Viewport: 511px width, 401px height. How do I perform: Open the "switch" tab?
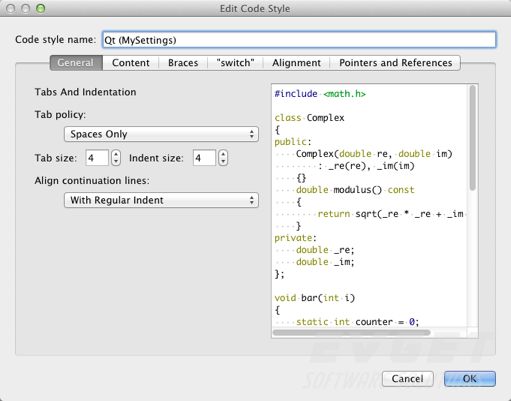235,63
